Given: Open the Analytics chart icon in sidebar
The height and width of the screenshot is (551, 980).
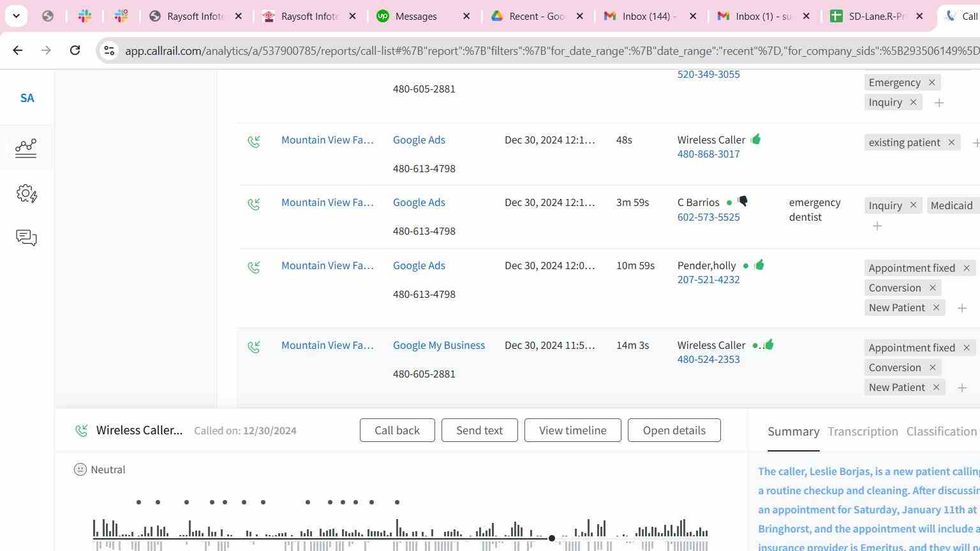Looking at the screenshot, I should pos(26,148).
